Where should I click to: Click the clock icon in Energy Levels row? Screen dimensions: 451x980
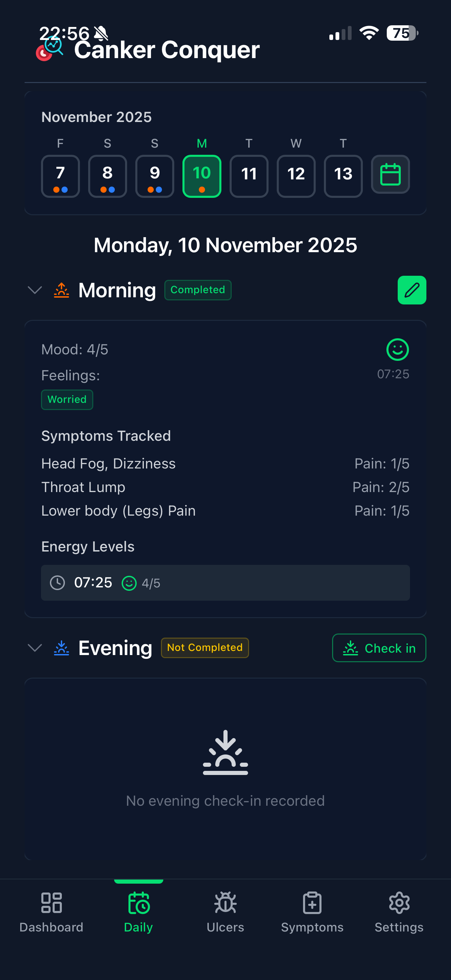[58, 583]
